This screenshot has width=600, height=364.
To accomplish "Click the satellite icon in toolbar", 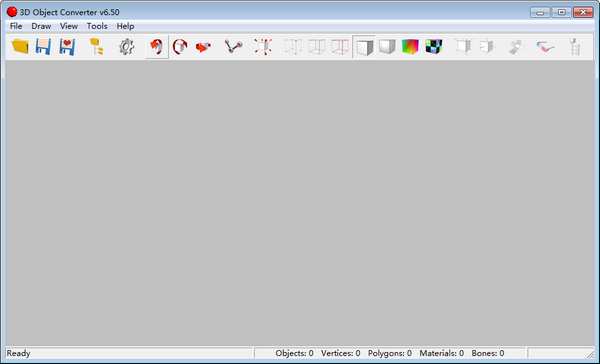I will tap(516, 47).
